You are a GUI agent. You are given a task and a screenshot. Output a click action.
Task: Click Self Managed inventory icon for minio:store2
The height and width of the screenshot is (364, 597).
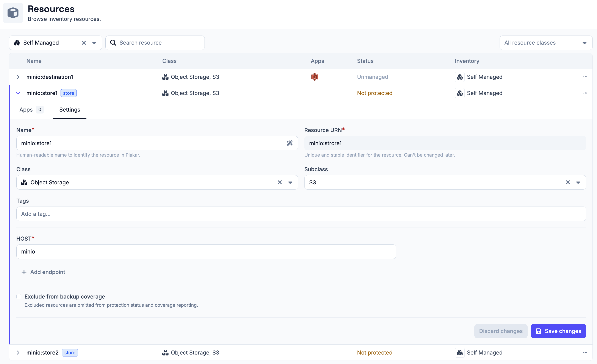tap(460, 352)
